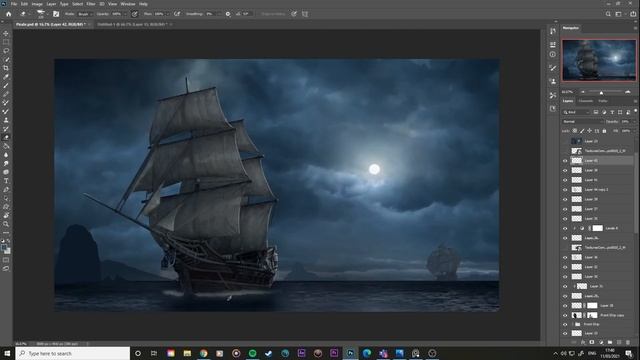This screenshot has width=640, height=360.
Task: Select the Clone Stamp tool
Action: pos(6,120)
